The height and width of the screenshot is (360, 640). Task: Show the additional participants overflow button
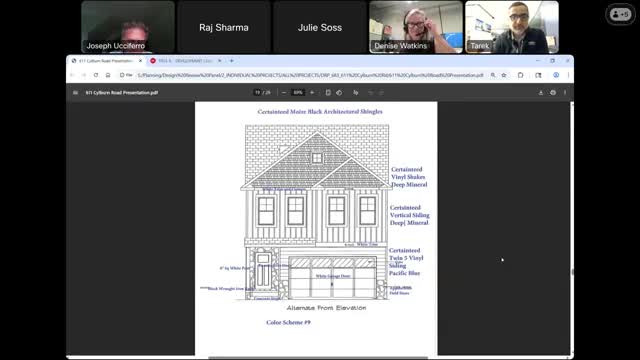pos(620,15)
